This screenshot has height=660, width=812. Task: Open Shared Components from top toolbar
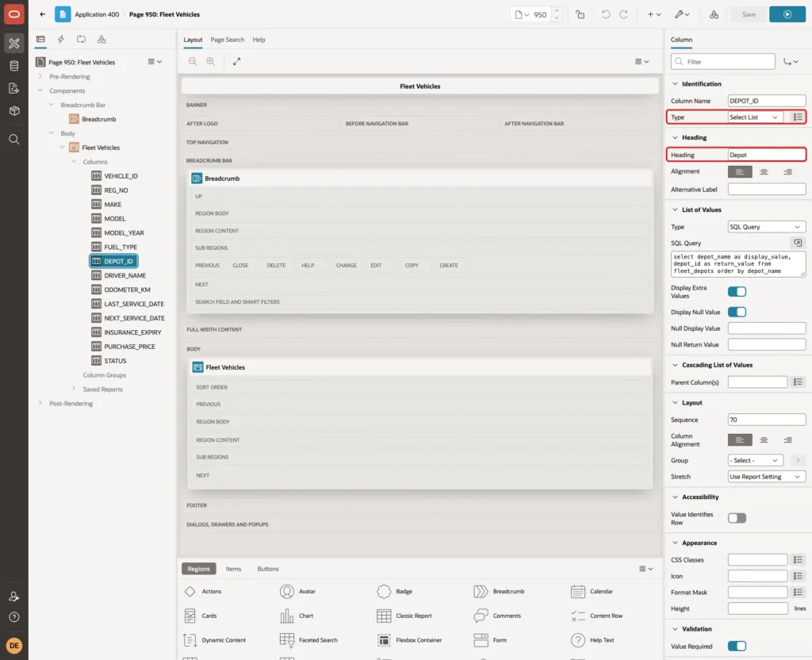[714, 14]
